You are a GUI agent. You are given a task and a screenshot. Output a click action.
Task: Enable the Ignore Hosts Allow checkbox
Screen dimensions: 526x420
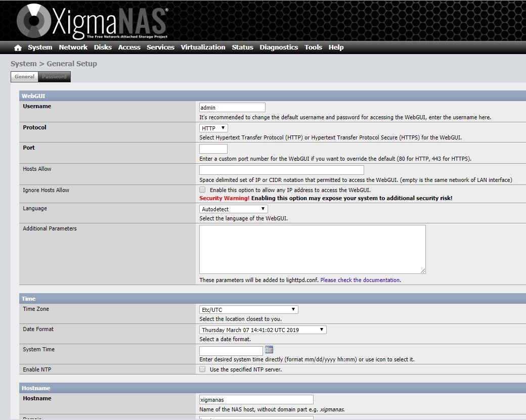point(202,190)
